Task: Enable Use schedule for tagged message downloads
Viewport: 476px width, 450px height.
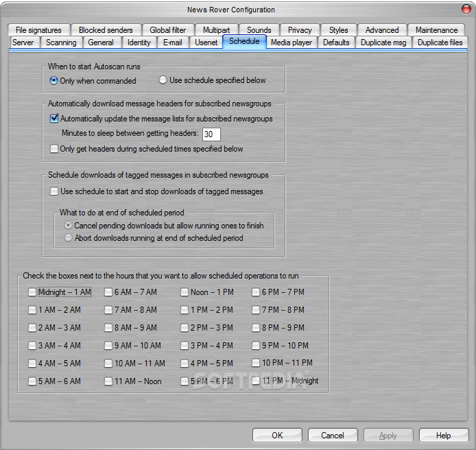Action: pos(156,191)
